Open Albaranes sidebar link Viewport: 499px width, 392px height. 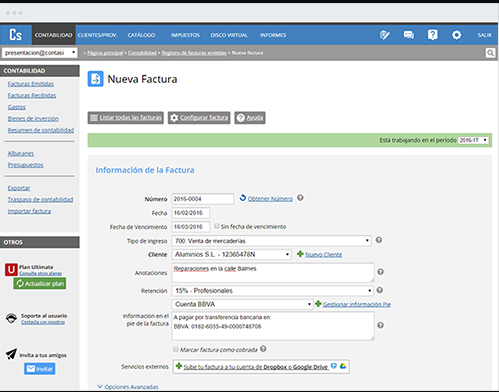[x=21, y=153]
